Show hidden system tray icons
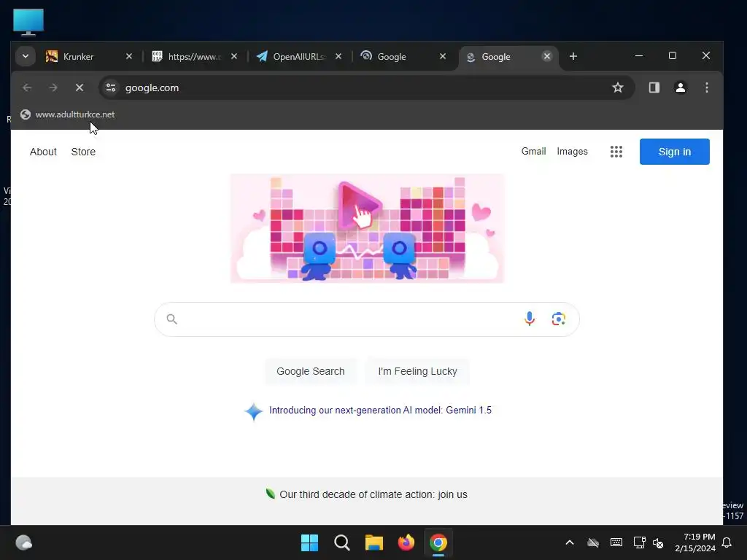 [x=569, y=542]
